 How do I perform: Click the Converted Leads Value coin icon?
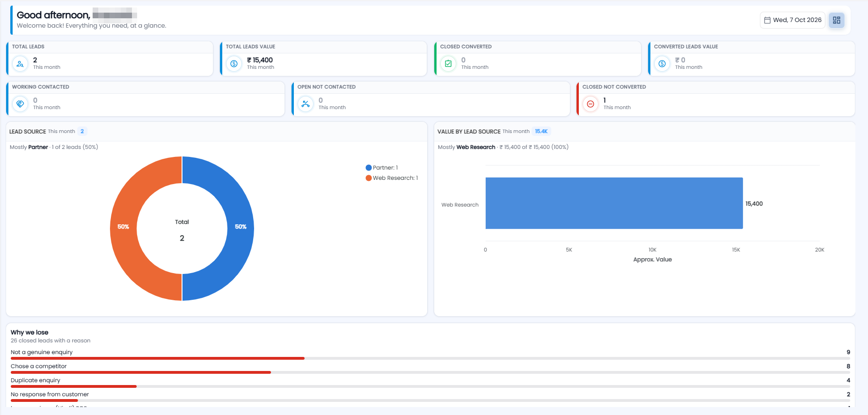[x=662, y=64]
